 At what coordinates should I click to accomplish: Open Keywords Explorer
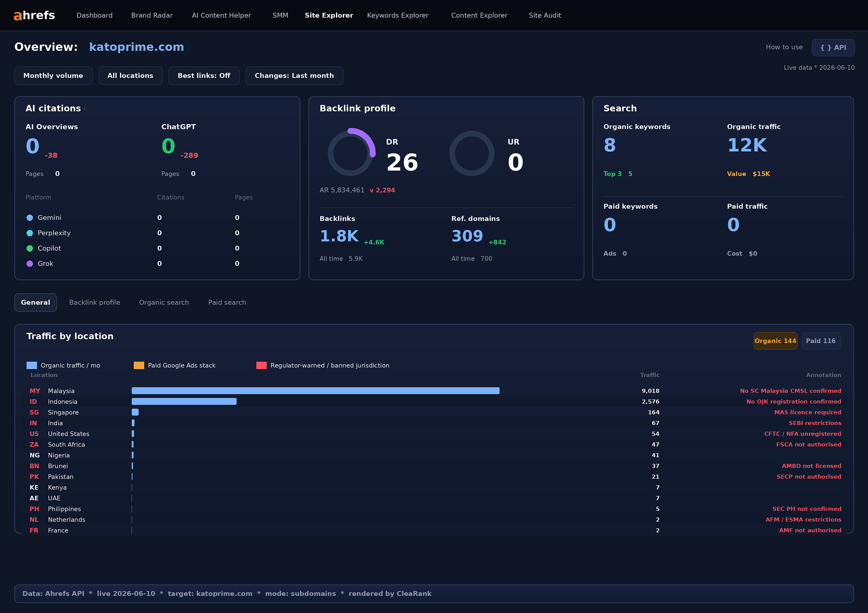(x=398, y=16)
